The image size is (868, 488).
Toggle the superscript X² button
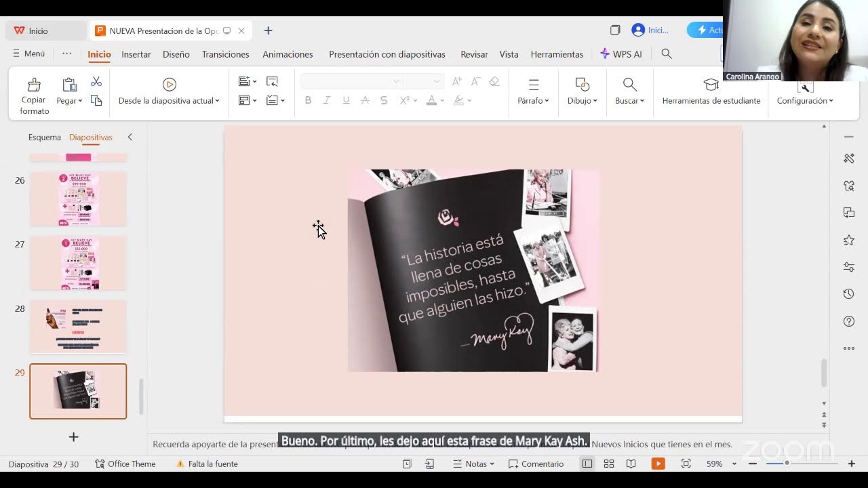coord(404,100)
